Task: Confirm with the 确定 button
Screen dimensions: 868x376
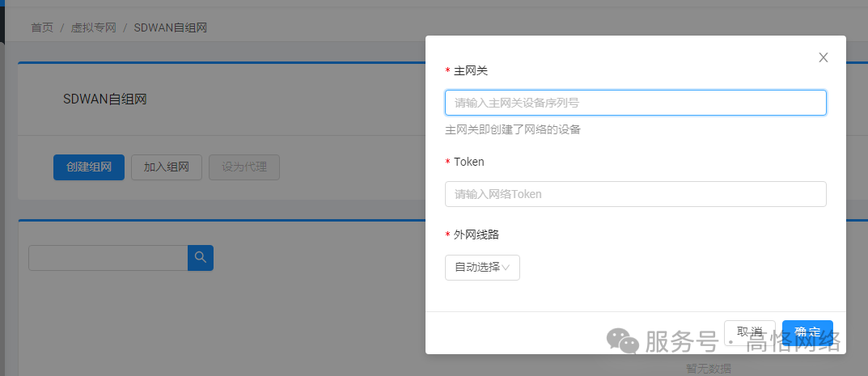Action: click(807, 332)
